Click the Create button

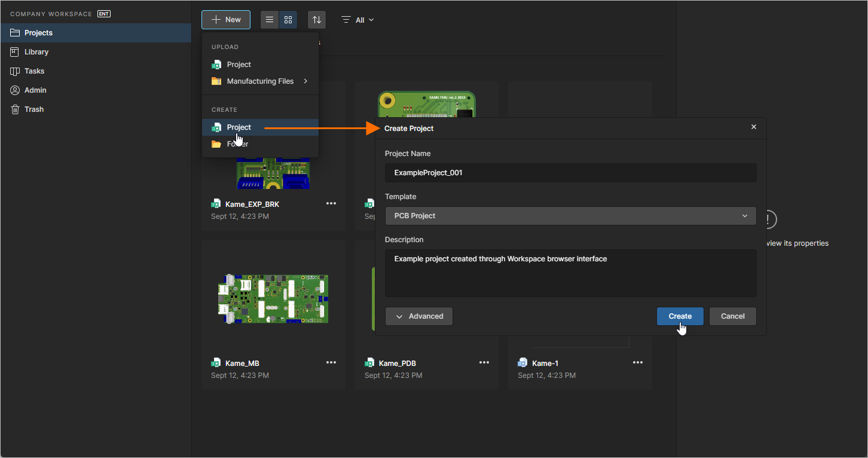point(680,316)
